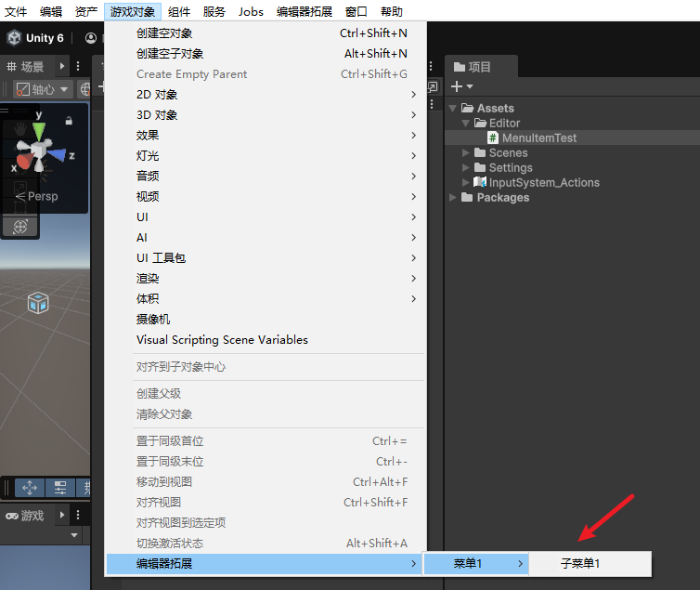The width and height of the screenshot is (700, 590).
Task: Open the AI submenu
Action: pyautogui.click(x=266, y=238)
